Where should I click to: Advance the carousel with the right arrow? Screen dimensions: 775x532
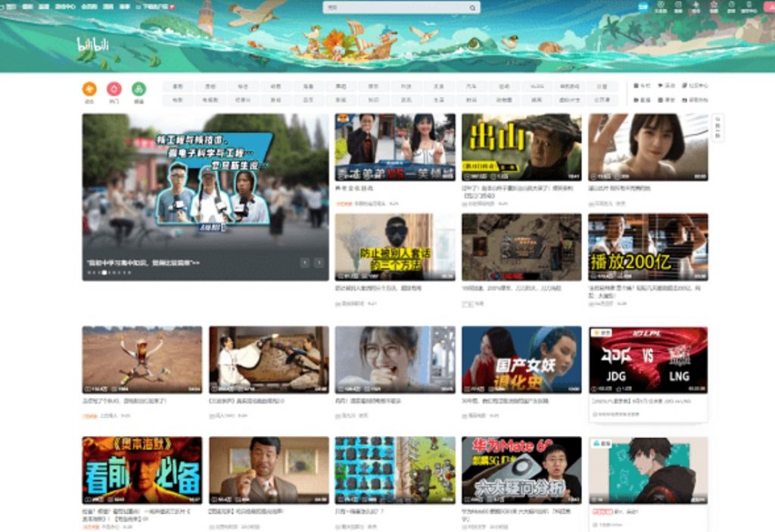(x=319, y=263)
